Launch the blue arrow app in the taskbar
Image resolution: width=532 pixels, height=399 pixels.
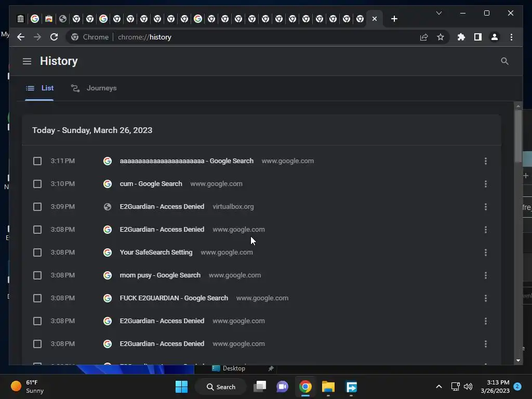pos(351,387)
